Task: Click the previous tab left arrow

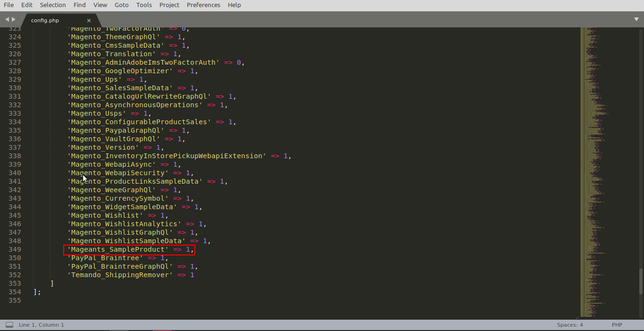Action: 7,19
